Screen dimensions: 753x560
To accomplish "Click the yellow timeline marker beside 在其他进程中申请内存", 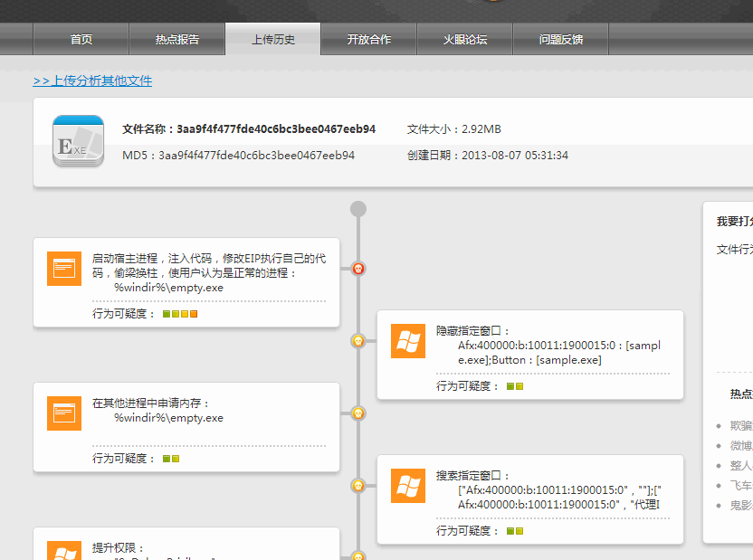I will 358,413.
